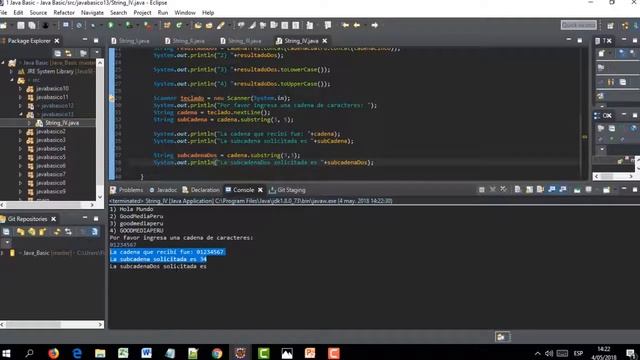
Task: Expand the String_IV.java tree node
Action: pos(29,123)
